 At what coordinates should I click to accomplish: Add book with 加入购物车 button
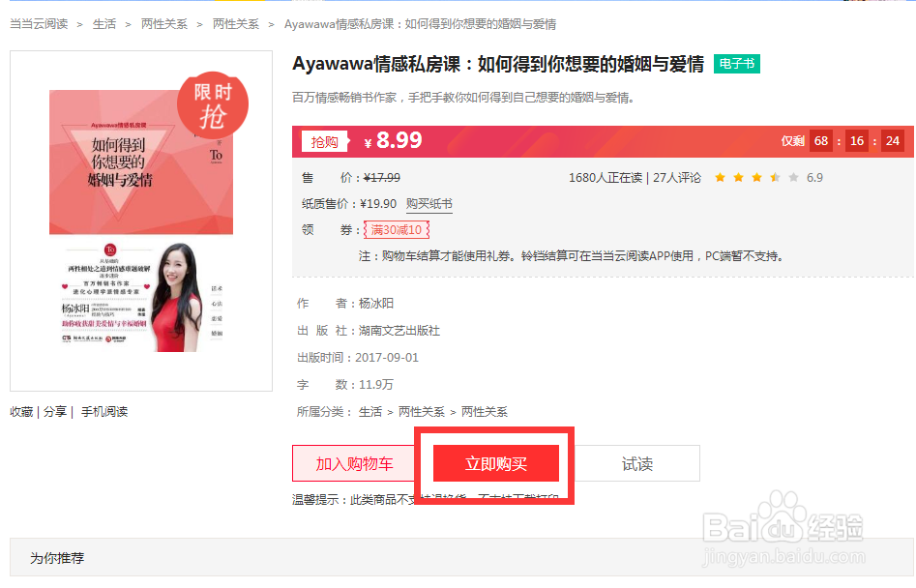pyautogui.click(x=354, y=463)
